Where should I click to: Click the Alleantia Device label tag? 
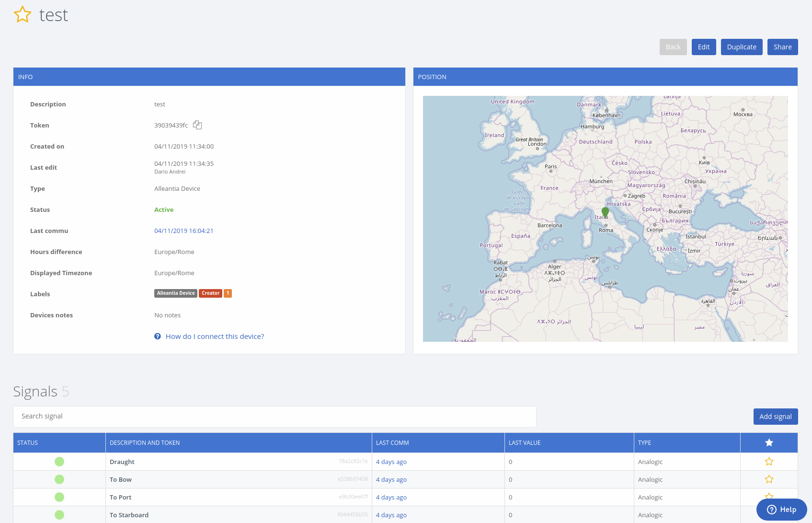[176, 293]
